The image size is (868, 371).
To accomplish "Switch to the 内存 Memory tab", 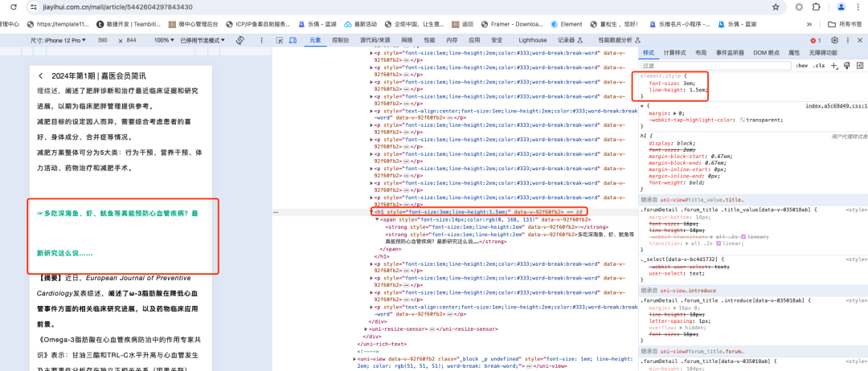I will (452, 40).
